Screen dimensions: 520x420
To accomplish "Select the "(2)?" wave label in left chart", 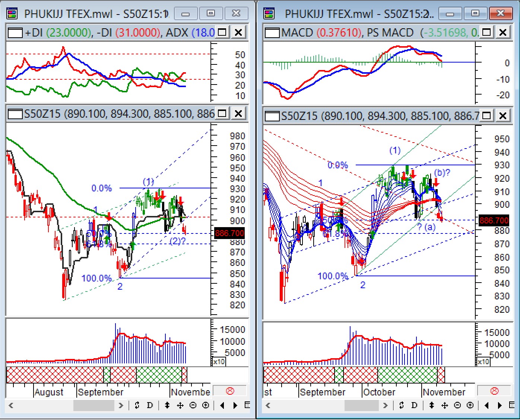I will (177, 241).
